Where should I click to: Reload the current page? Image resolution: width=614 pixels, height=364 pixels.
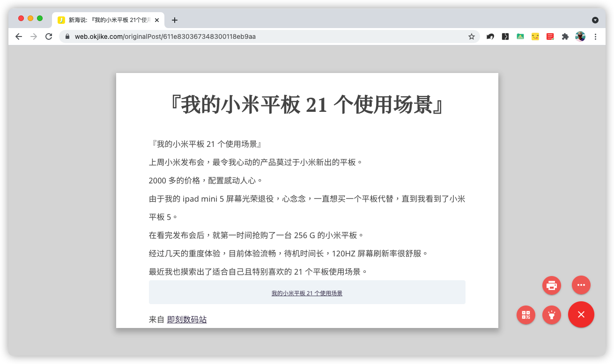point(49,36)
